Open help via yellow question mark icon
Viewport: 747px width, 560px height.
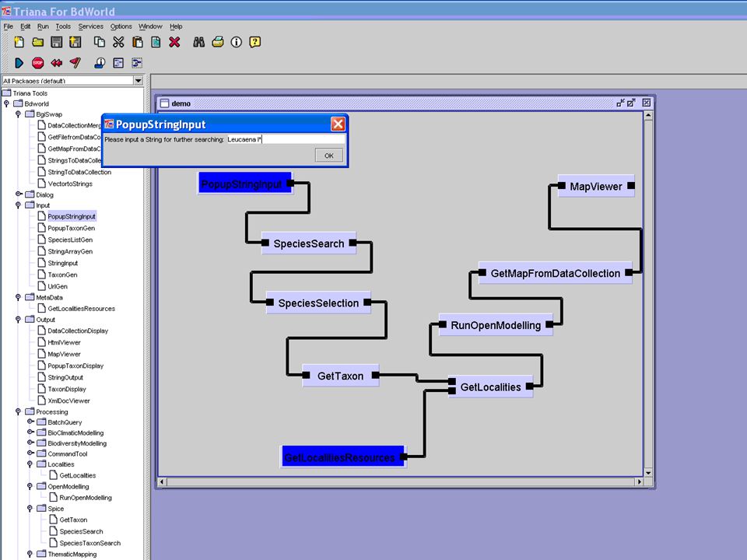tap(255, 42)
